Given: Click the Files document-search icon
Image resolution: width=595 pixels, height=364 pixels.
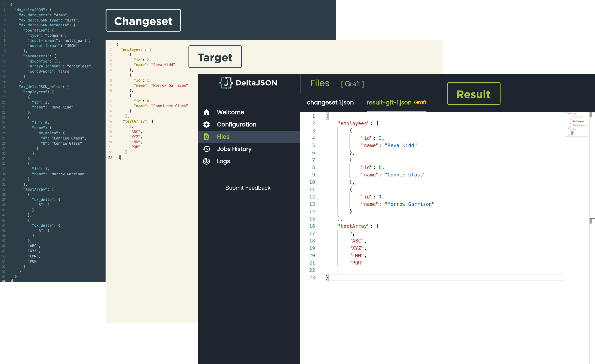Looking at the screenshot, I should click(206, 137).
